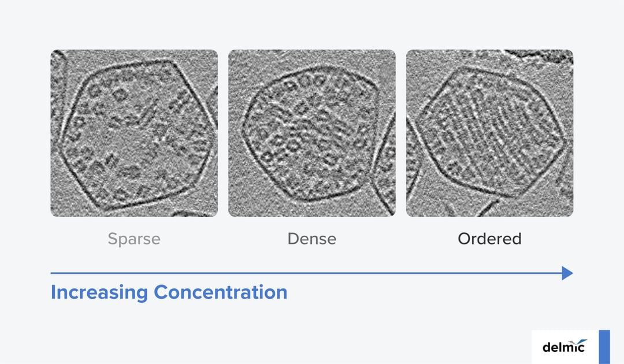The height and width of the screenshot is (364, 624).
Task: Click the partial neighboring capsid beside the Dense image
Action: click(x=386, y=168)
